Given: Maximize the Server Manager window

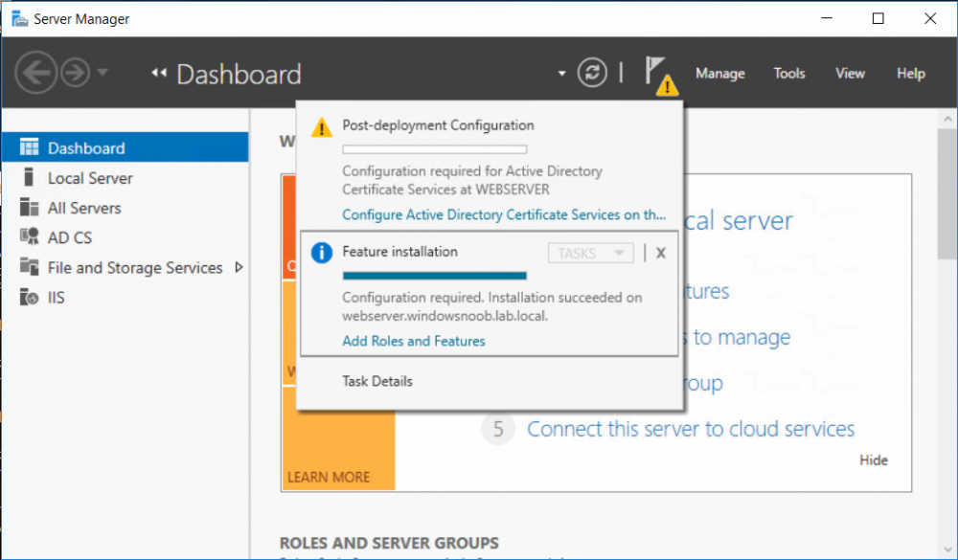Looking at the screenshot, I should point(878,19).
